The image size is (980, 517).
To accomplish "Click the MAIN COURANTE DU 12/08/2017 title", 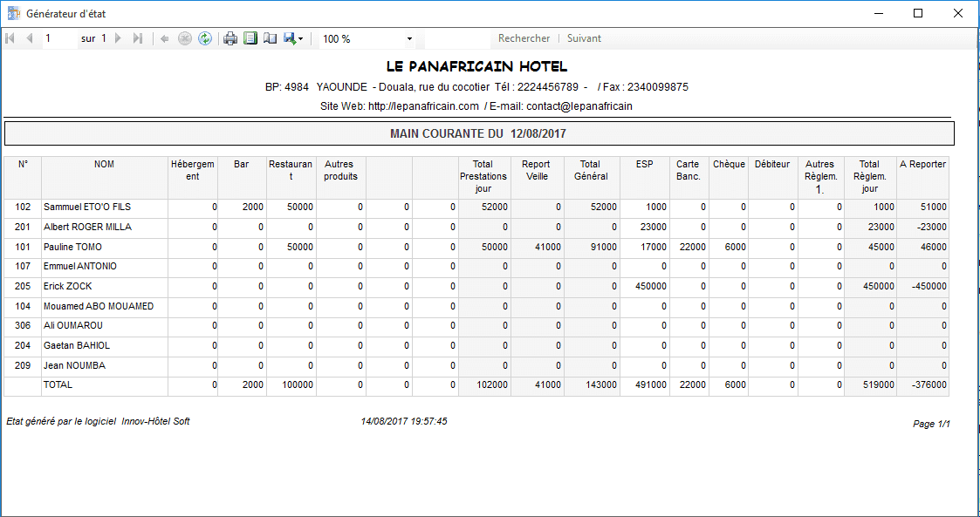I will point(479,133).
